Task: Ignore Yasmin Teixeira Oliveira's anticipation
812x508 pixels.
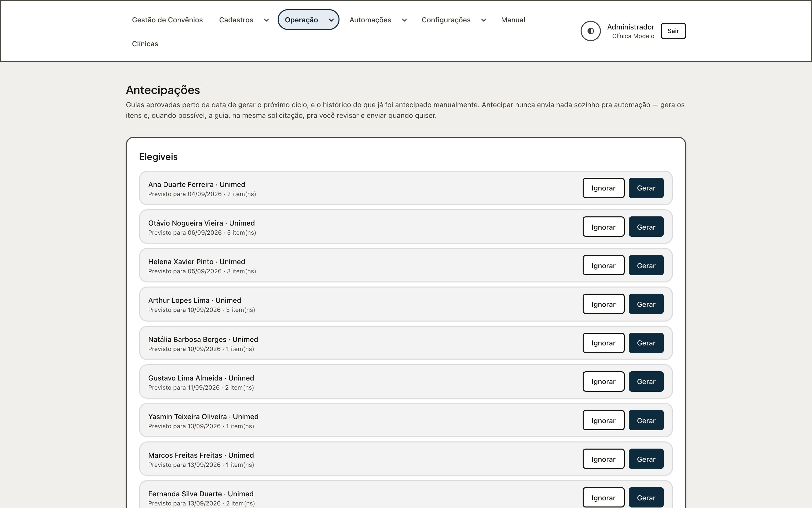Action: pos(603,420)
